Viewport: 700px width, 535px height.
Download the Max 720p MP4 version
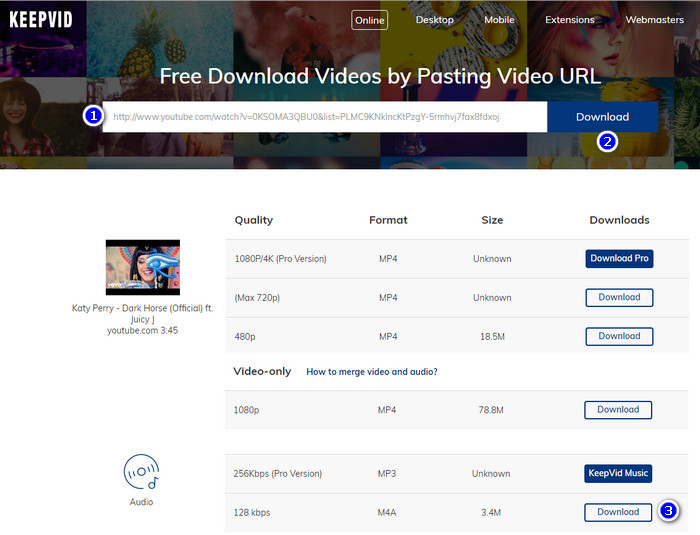click(x=619, y=297)
